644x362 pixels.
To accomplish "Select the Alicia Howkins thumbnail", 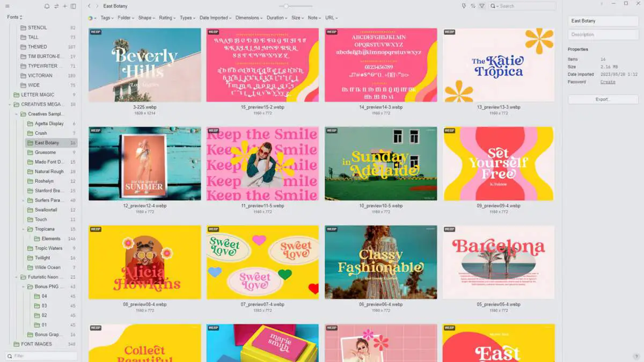I will (145, 262).
